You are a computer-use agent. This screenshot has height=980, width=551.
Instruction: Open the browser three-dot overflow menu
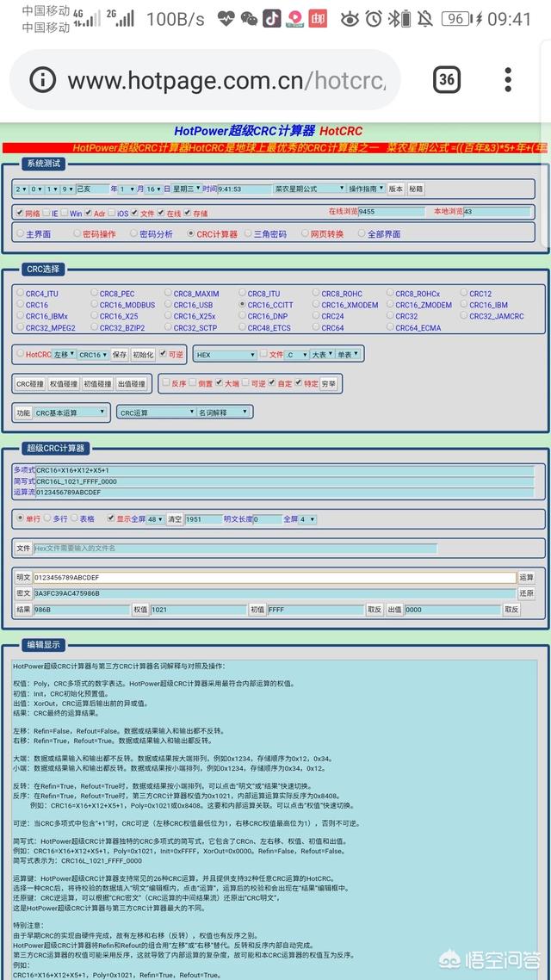[x=509, y=79]
